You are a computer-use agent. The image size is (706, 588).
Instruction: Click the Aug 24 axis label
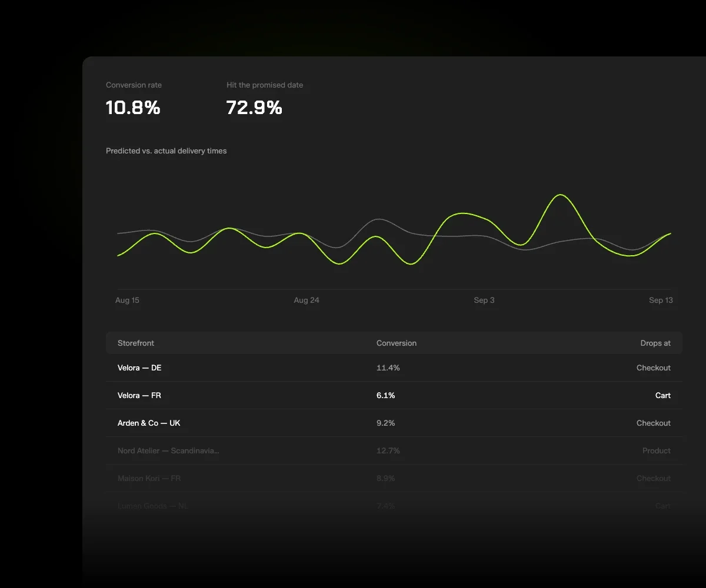pyautogui.click(x=307, y=300)
